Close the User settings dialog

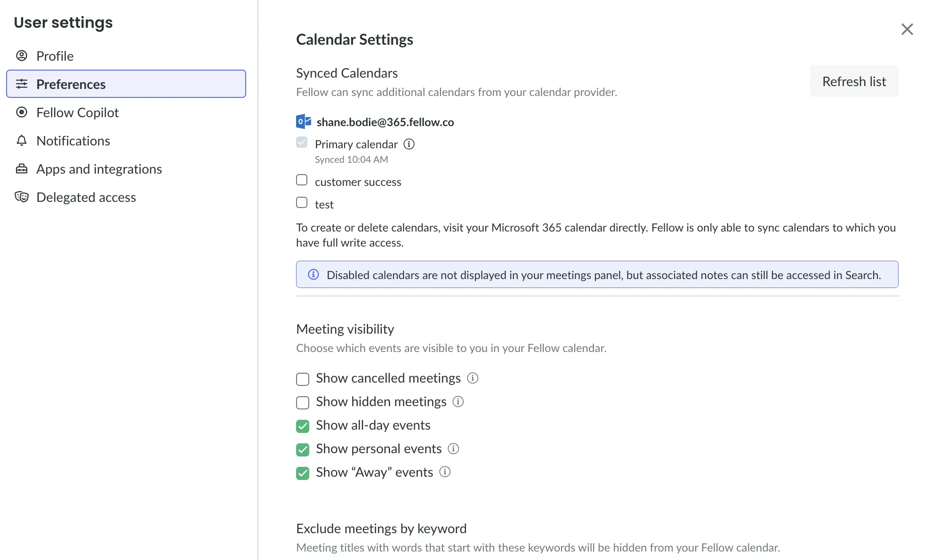tap(907, 29)
